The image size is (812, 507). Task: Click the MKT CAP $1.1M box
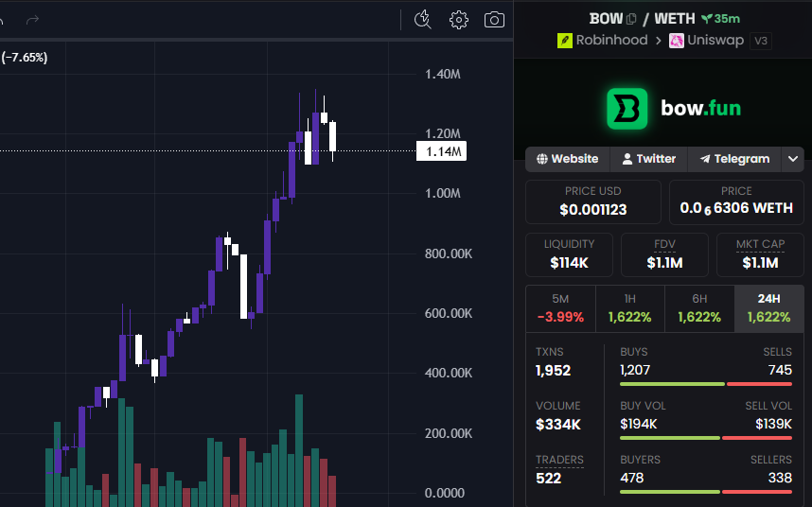[760, 254]
